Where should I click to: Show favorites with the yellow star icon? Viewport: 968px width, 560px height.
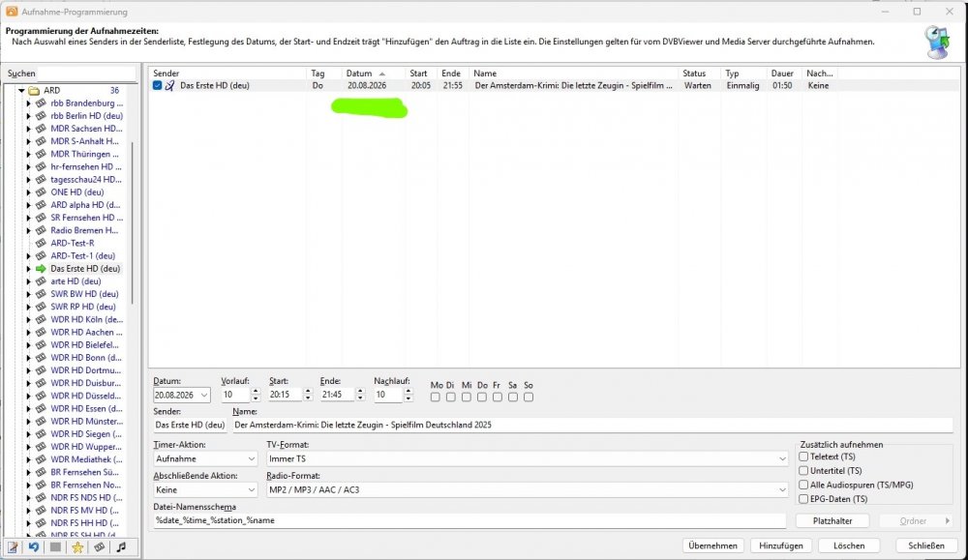[x=77, y=547]
